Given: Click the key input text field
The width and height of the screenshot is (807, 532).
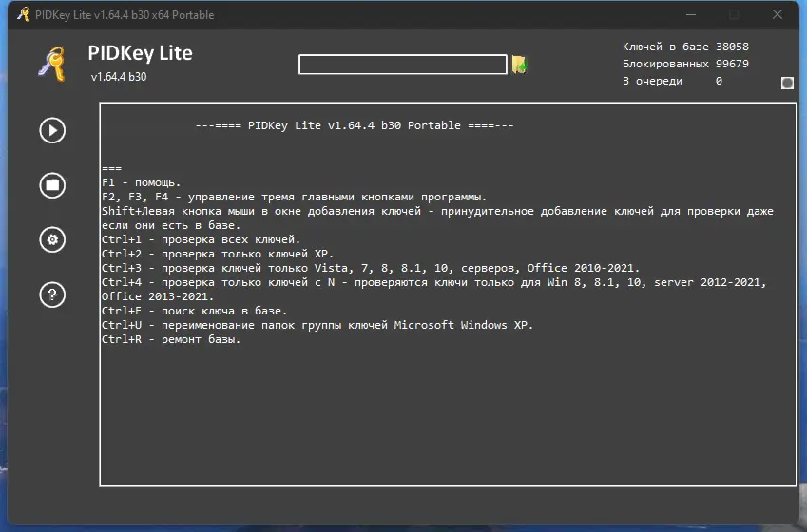Looking at the screenshot, I should point(402,65).
